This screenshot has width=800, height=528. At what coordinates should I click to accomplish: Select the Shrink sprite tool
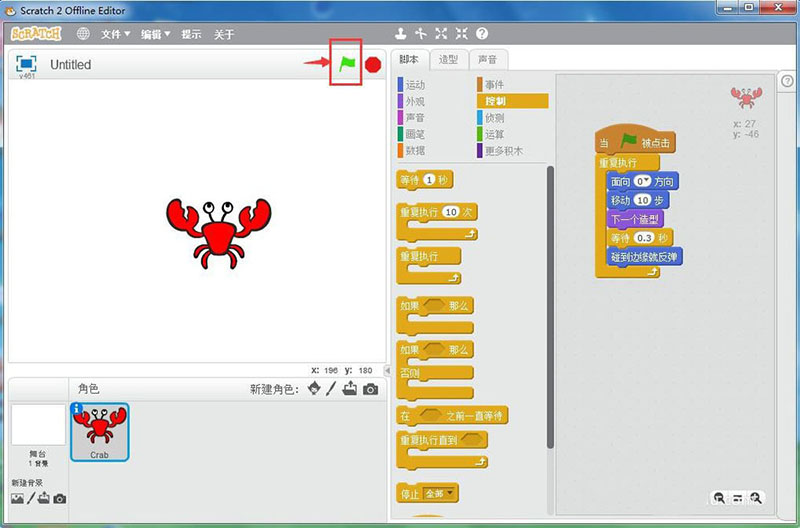461,34
